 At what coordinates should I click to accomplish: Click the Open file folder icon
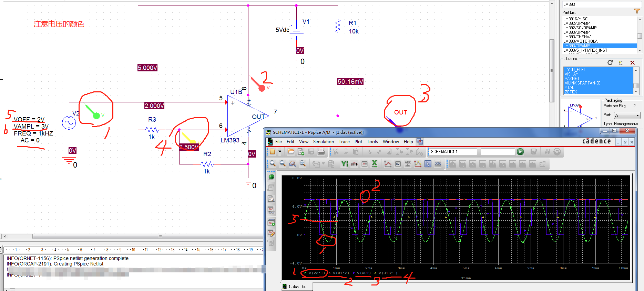[x=291, y=152]
